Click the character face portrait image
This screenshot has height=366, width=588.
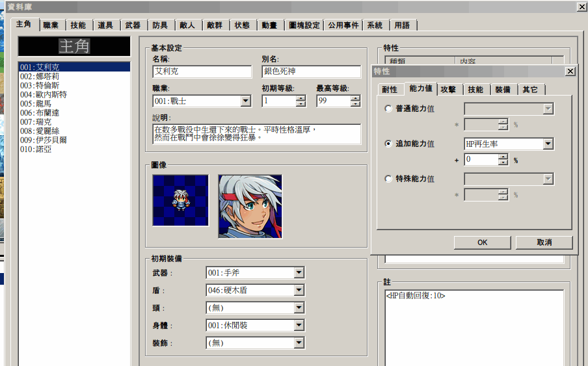coord(250,207)
